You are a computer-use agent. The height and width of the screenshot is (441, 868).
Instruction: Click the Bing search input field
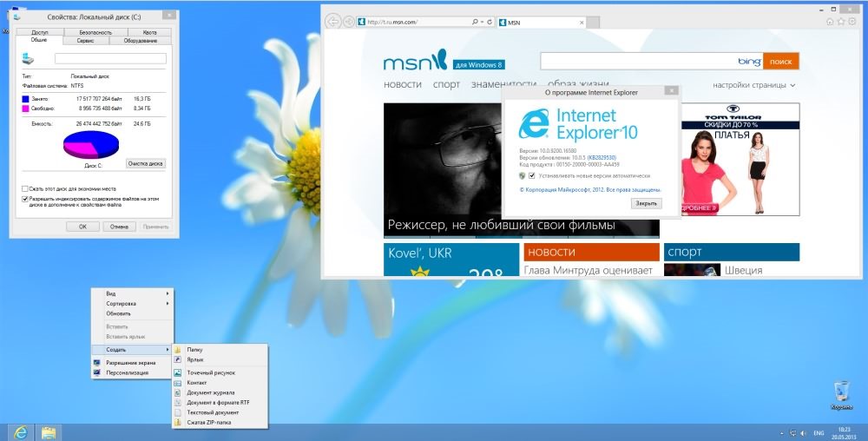tap(637, 62)
